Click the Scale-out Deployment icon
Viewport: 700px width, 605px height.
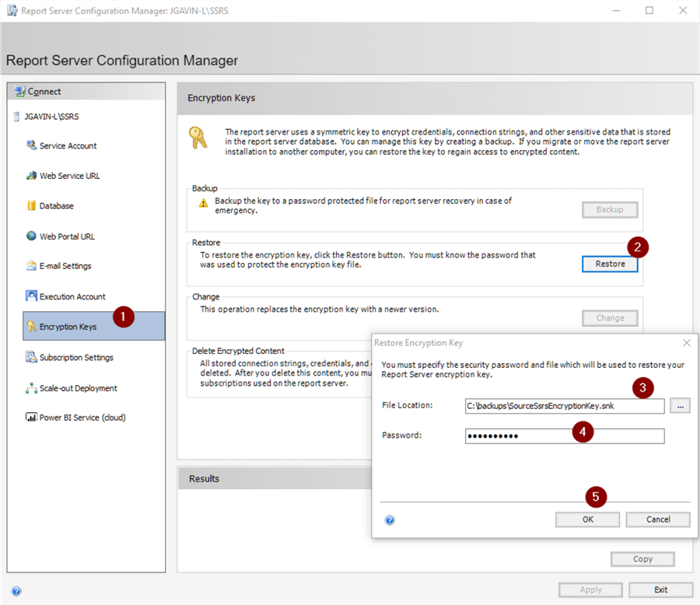pos(32,388)
